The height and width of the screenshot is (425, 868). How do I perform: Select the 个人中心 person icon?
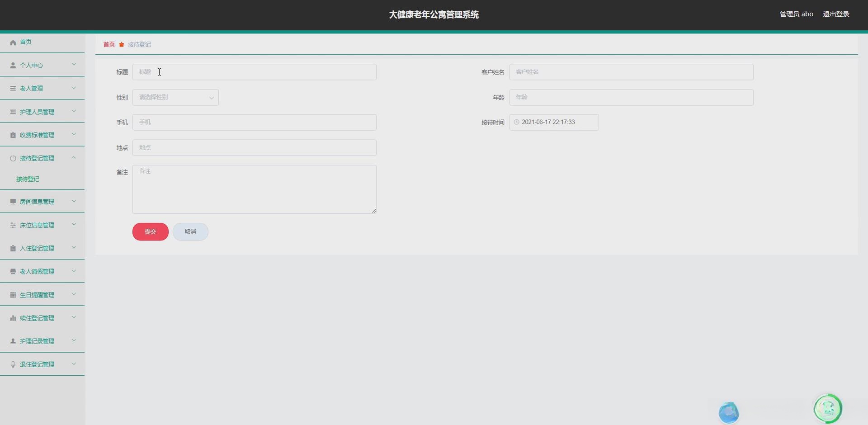pyautogui.click(x=13, y=65)
